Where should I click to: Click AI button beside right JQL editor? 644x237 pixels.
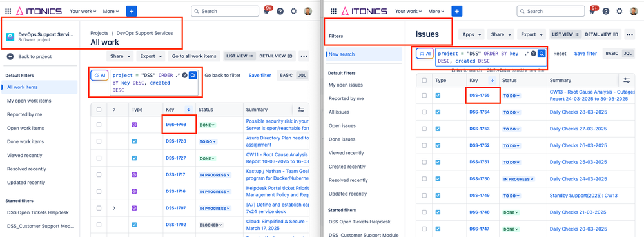(425, 54)
